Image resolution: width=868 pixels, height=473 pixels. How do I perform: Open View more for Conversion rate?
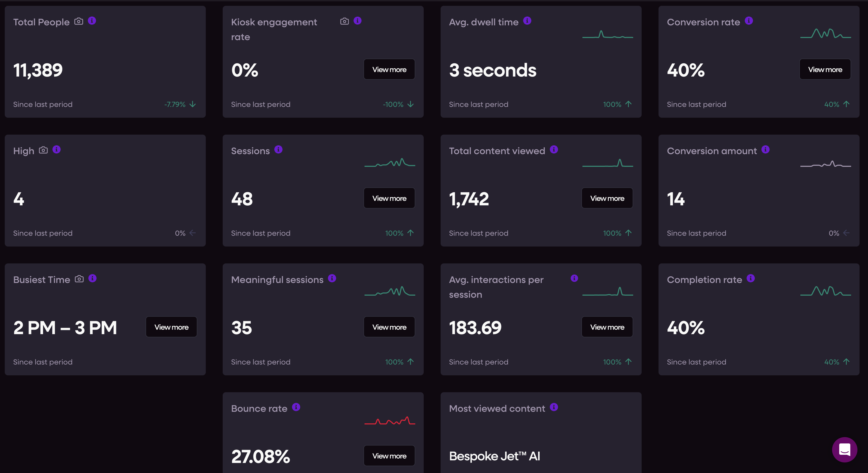click(x=825, y=69)
